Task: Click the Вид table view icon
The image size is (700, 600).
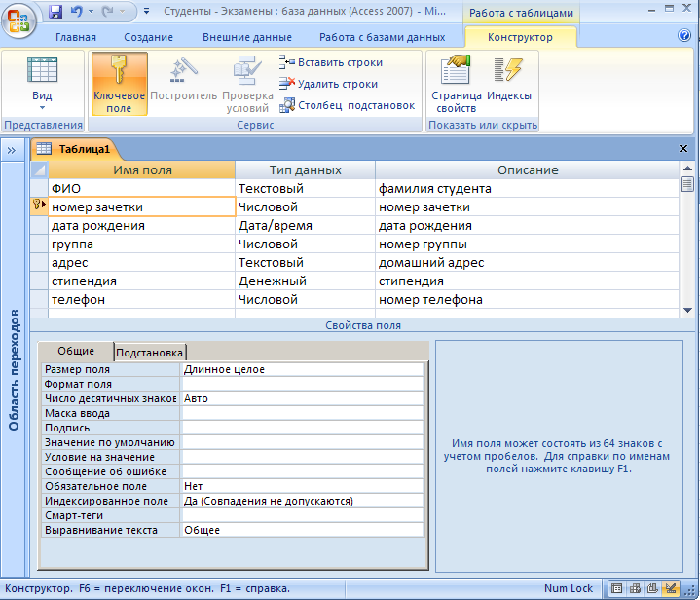Action: tap(43, 70)
